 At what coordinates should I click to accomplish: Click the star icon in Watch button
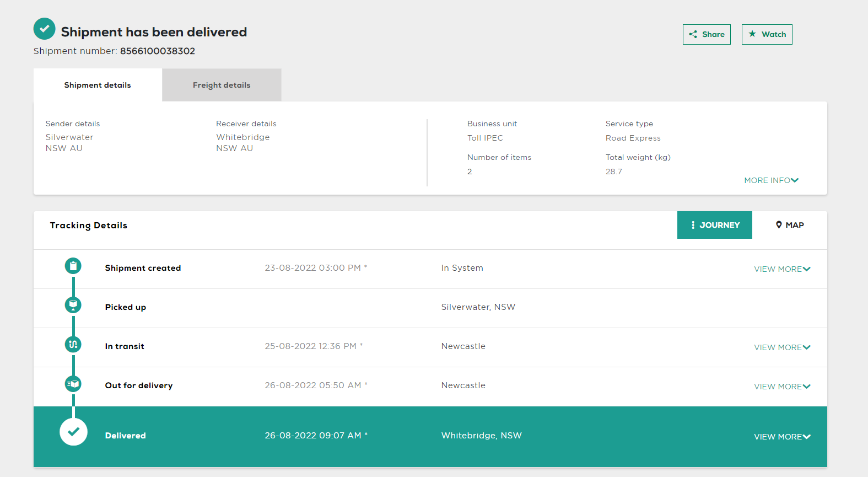click(x=752, y=34)
